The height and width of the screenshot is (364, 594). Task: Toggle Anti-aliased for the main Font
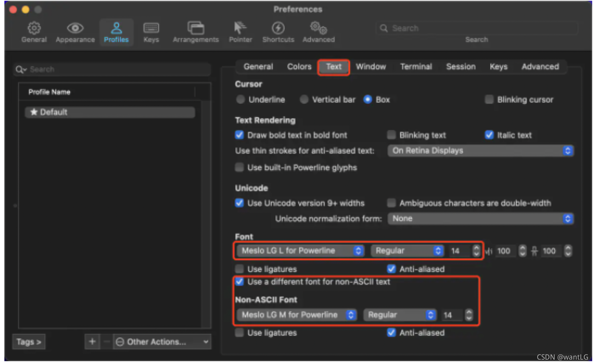click(391, 269)
